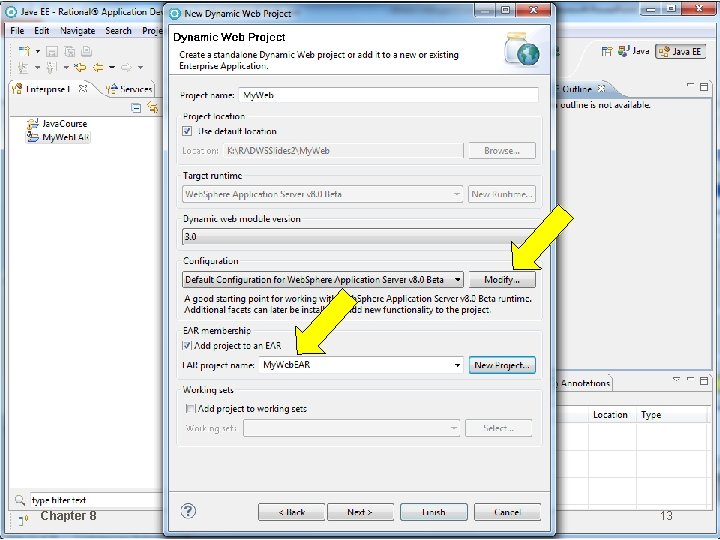The image size is (720, 540).
Task: Click the Type column header
Action: pos(673,415)
